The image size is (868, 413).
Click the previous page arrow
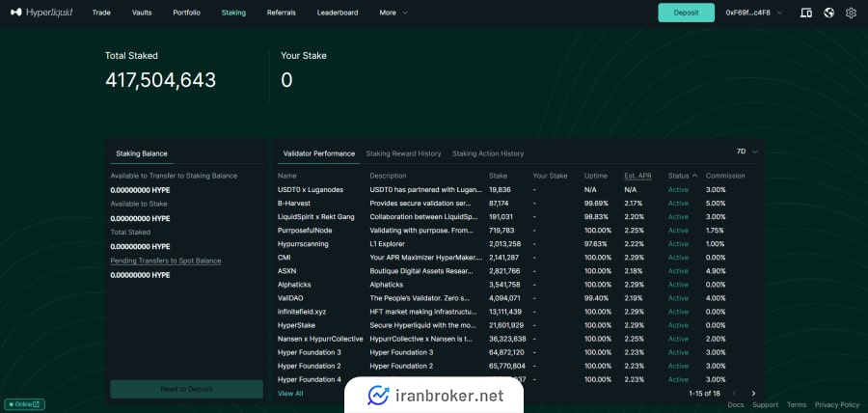[x=735, y=394]
